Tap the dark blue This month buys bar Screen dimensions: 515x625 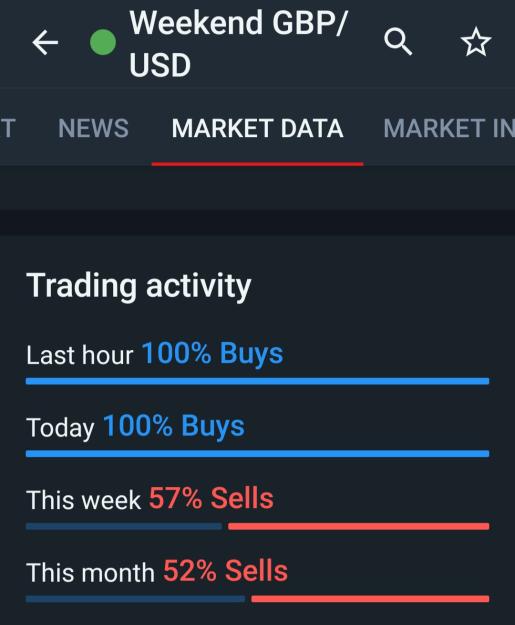tap(136, 599)
